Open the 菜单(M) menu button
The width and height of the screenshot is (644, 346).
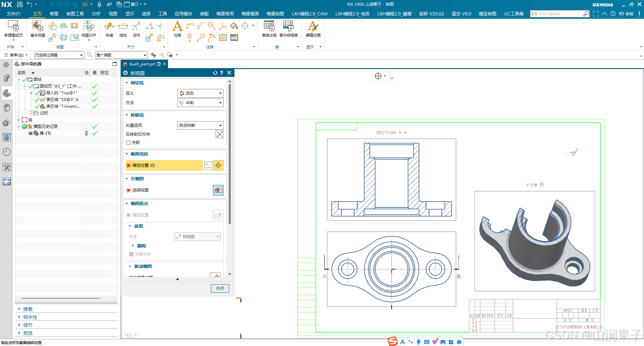pyautogui.click(x=16, y=55)
